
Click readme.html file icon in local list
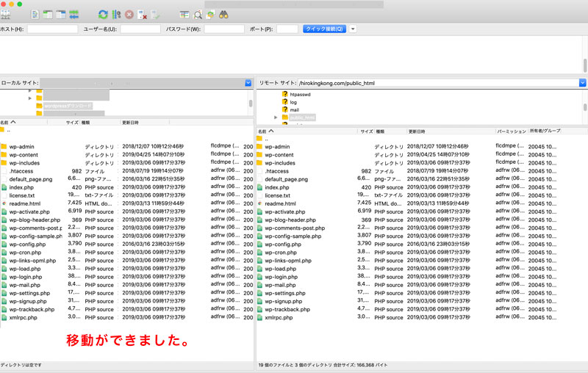coord(4,203)
